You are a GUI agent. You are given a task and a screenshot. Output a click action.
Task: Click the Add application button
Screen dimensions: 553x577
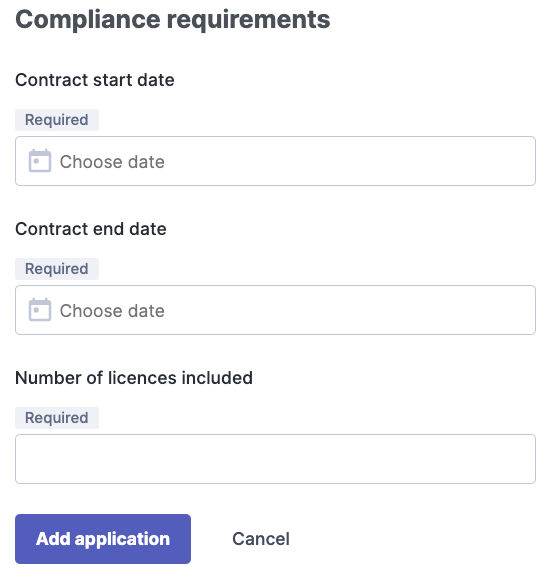[103, 539]
